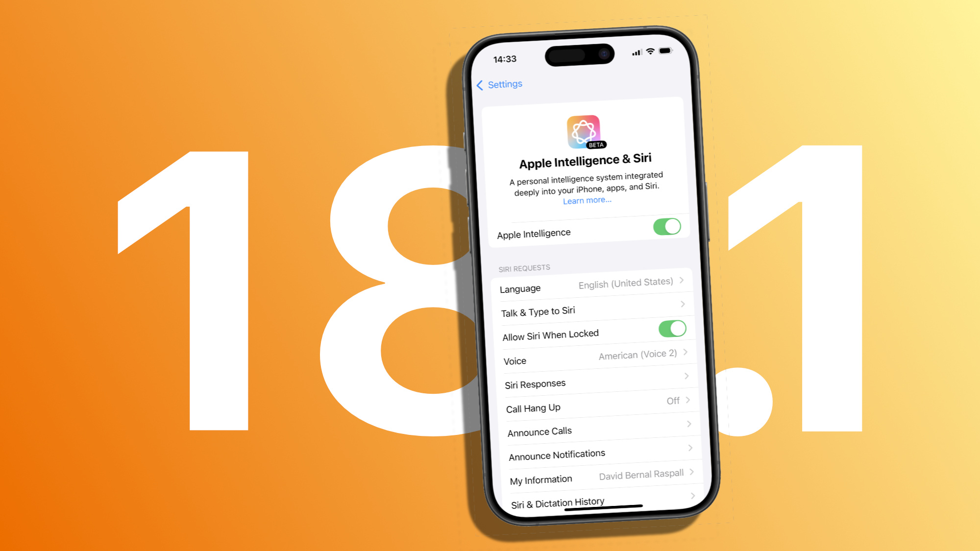The width and height of the screenshot is (980, 551).
Task: Tap the Settings back arrow icon
Action: tap(480, 83)
